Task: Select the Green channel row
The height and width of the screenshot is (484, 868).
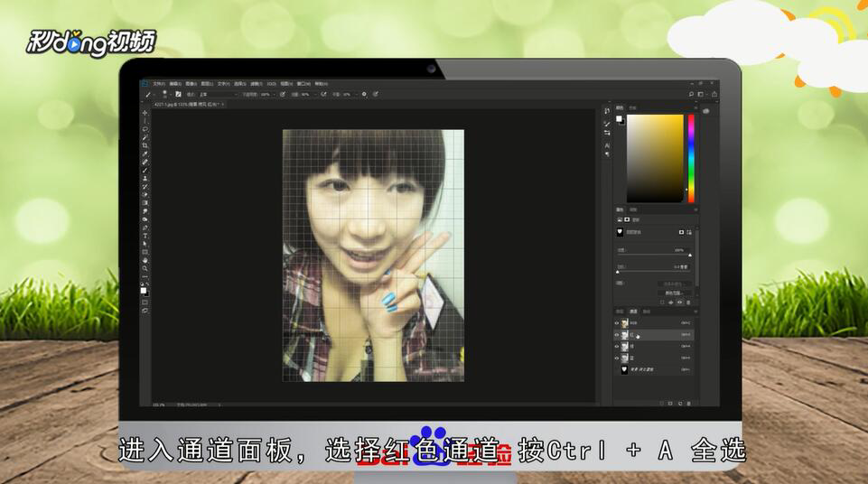Action: pos(654,346)
